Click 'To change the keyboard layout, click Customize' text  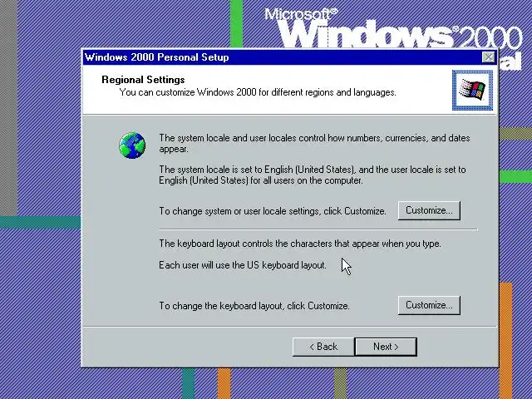click(254, 306)
